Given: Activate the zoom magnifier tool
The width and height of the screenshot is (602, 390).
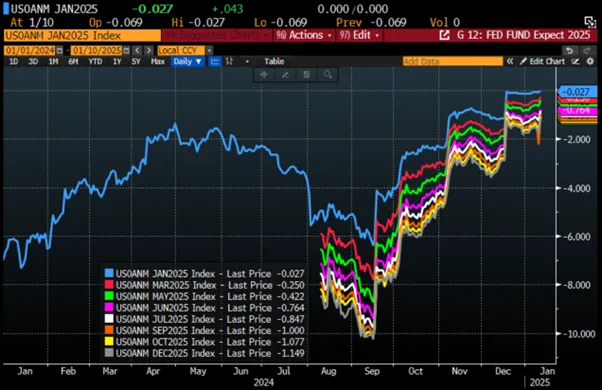Looking at the screenshot, I should coord(328,74).
